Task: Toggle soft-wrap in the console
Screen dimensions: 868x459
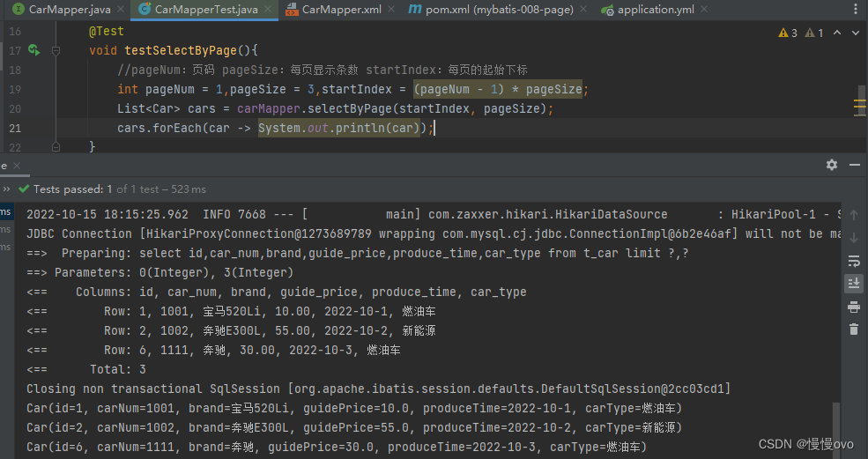Action: (854, 261)
